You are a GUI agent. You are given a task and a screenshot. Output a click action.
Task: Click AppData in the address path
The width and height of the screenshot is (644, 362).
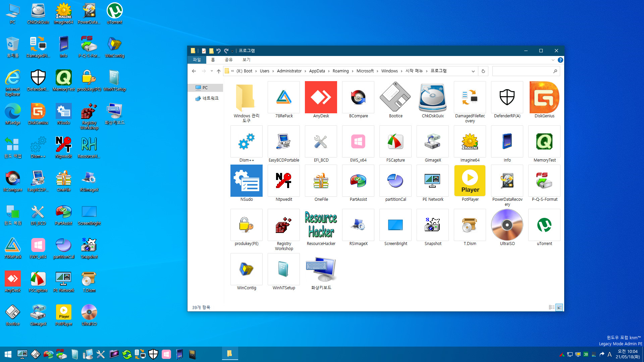pyautogui.click(x=317, y=71)
